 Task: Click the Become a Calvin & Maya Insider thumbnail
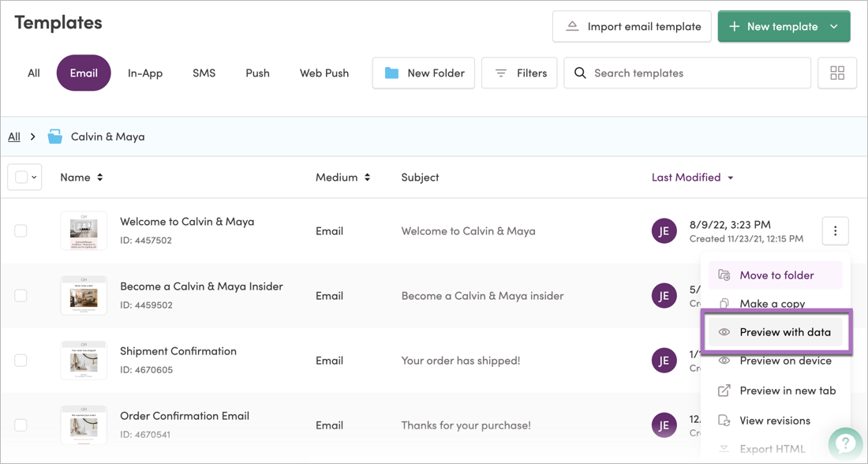84,296
